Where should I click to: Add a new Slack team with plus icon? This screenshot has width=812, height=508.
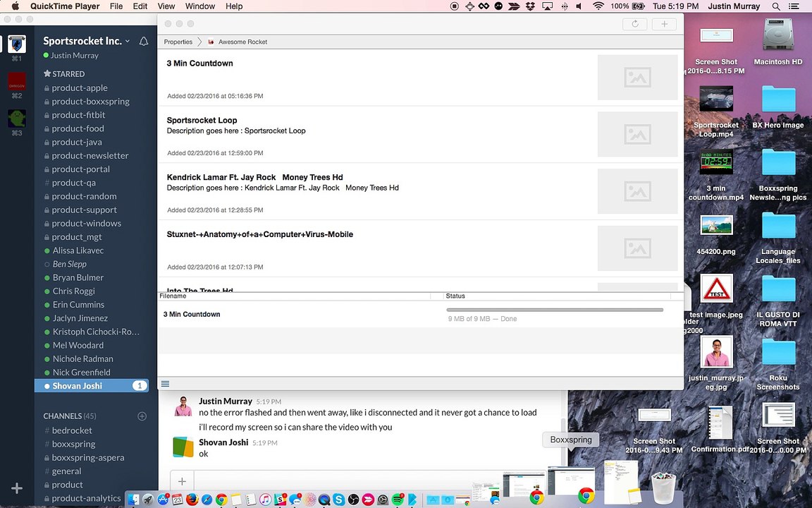[x=17, y=488]
